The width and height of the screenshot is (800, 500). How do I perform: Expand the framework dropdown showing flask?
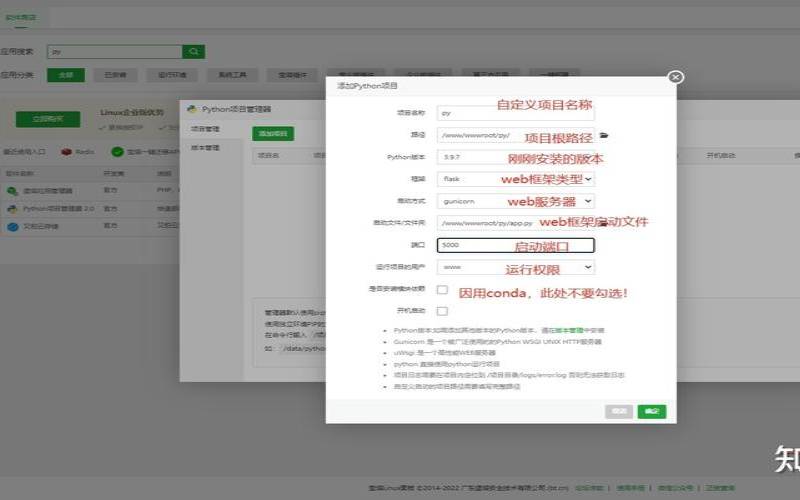coord(516,179)
